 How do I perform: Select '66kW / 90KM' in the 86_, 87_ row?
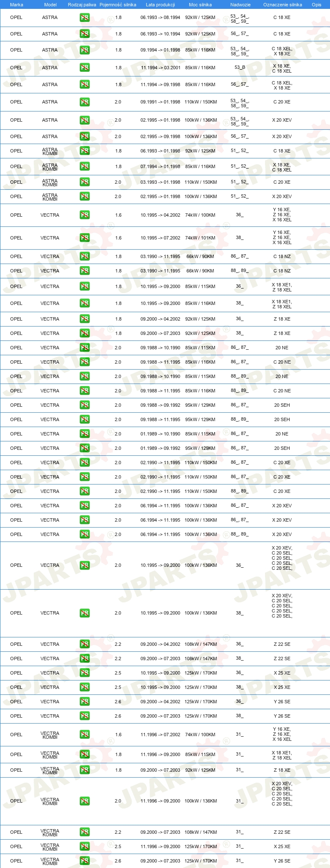click(200, 256)
